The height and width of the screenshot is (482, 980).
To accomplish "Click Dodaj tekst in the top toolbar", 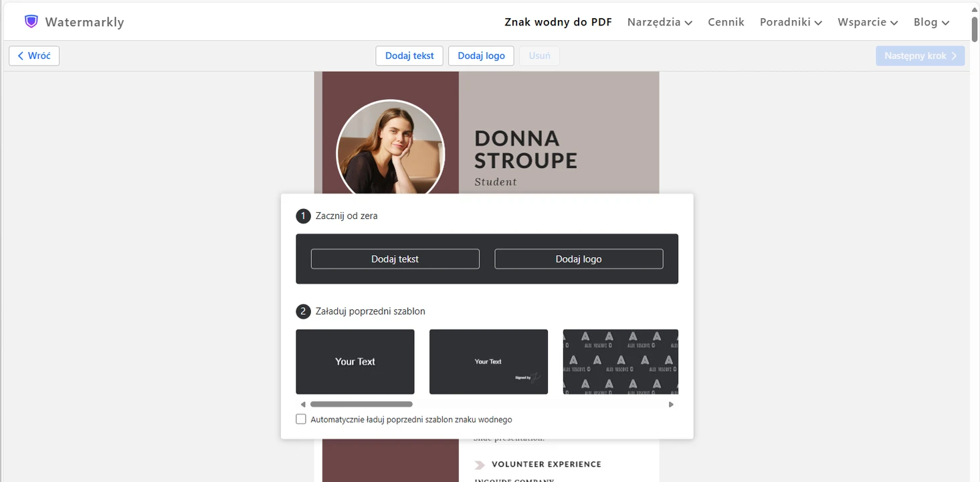I will click(x=409, y=56).
